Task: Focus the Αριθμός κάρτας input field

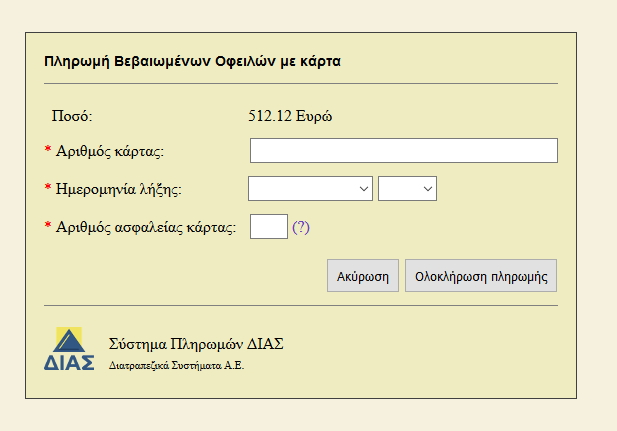Action: (404, 150)
